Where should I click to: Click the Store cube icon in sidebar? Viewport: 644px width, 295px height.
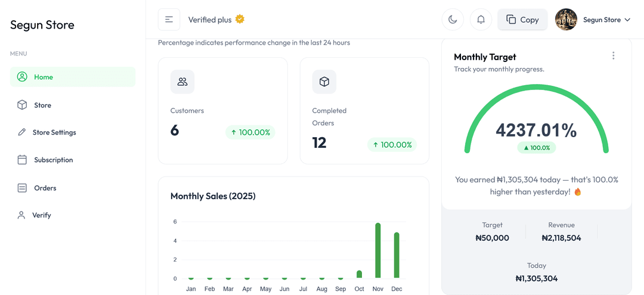point(22,105)
